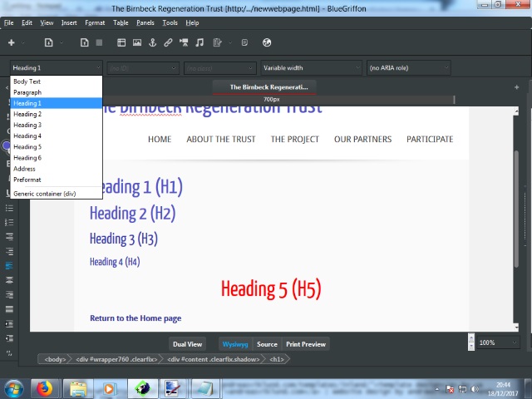Screen dimensions: 532x399
Task: Click the <h1> breadcrumb element
Action: 277,359
